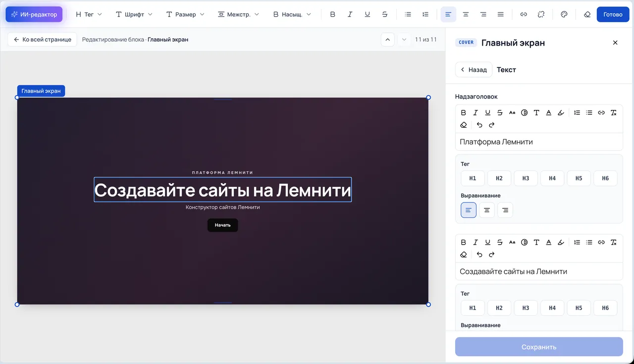Viewport: 634px width, 364px height.
Task: Apply bold in the top toolbar
Action: point(333,14)
